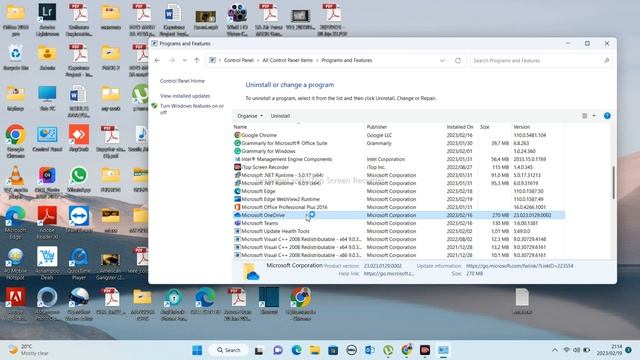Select the American Gangster video file icon

[110, 266]
